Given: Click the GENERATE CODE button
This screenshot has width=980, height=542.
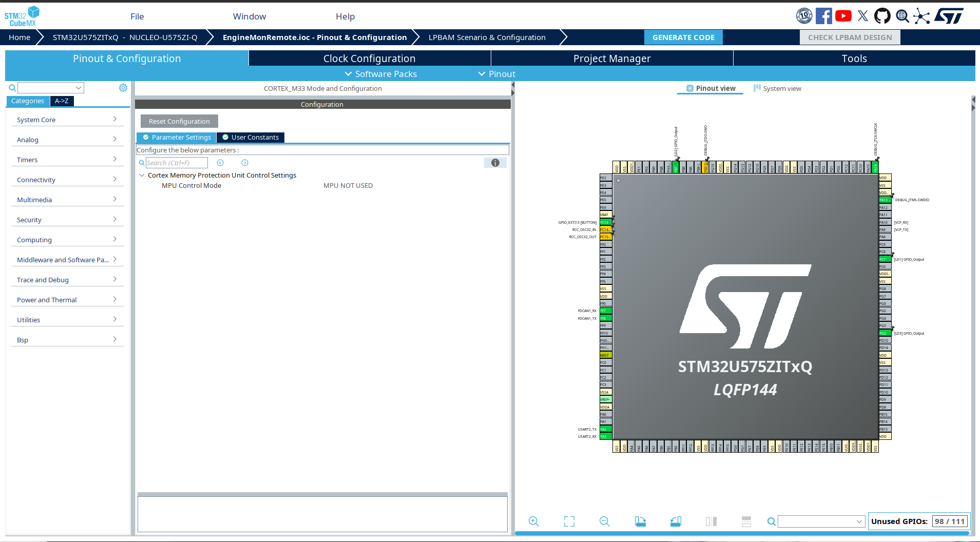Looking at the screenshot, I should [683, 37].
